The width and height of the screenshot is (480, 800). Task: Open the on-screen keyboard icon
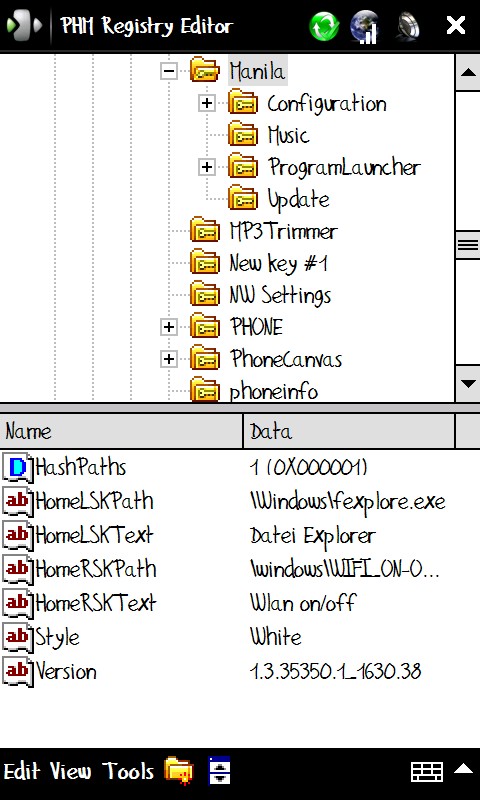426,771
